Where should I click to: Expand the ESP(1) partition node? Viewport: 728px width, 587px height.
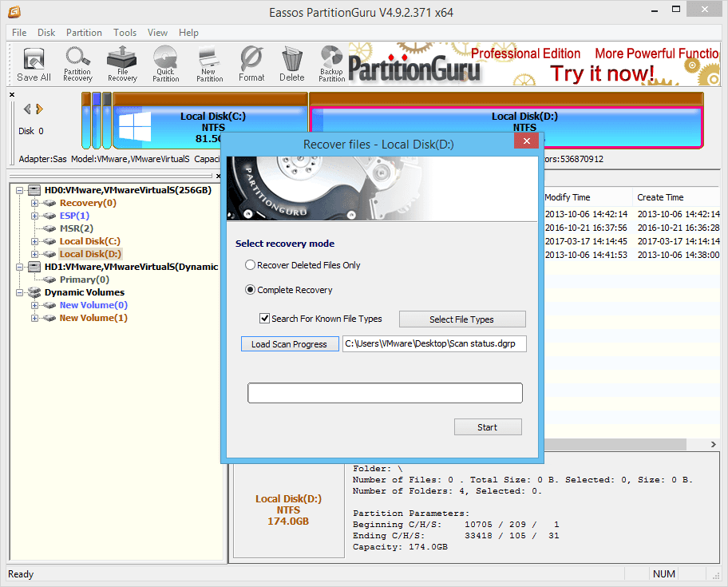[34, 216]
